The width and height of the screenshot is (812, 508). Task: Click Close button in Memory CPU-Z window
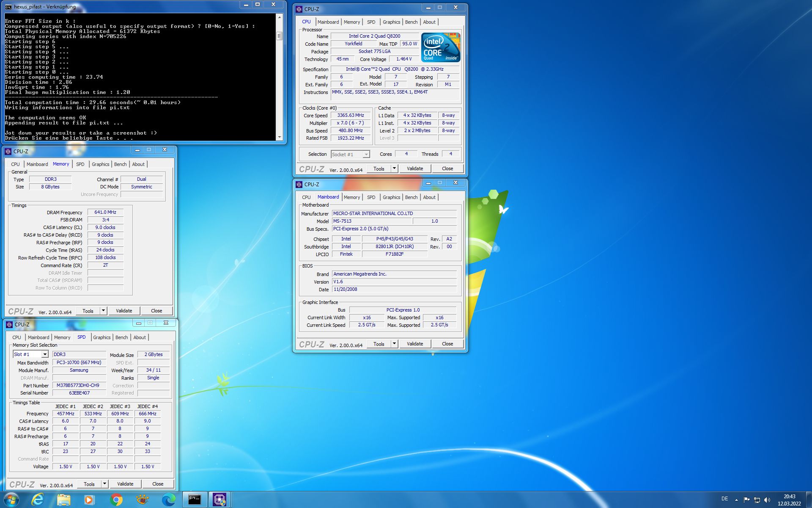156,311
